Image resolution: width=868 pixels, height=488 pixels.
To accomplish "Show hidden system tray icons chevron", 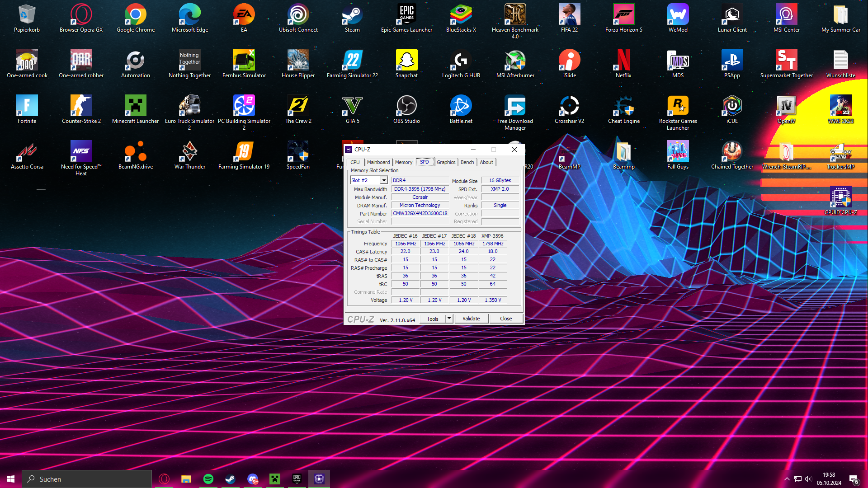I will (787, 479).
